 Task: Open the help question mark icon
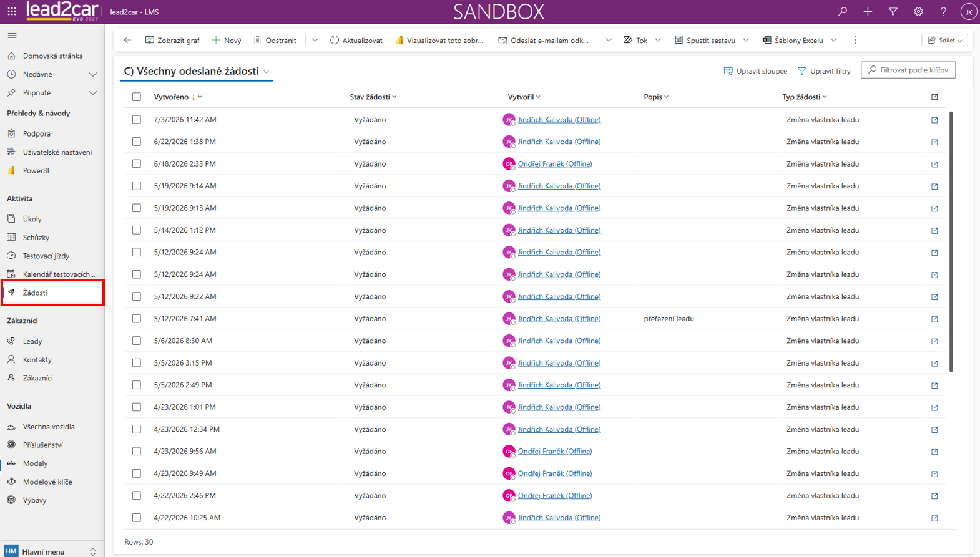(943, 11)
